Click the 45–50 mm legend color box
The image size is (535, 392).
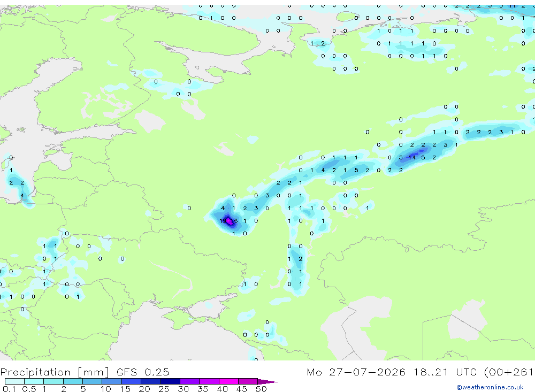point(248,381)
